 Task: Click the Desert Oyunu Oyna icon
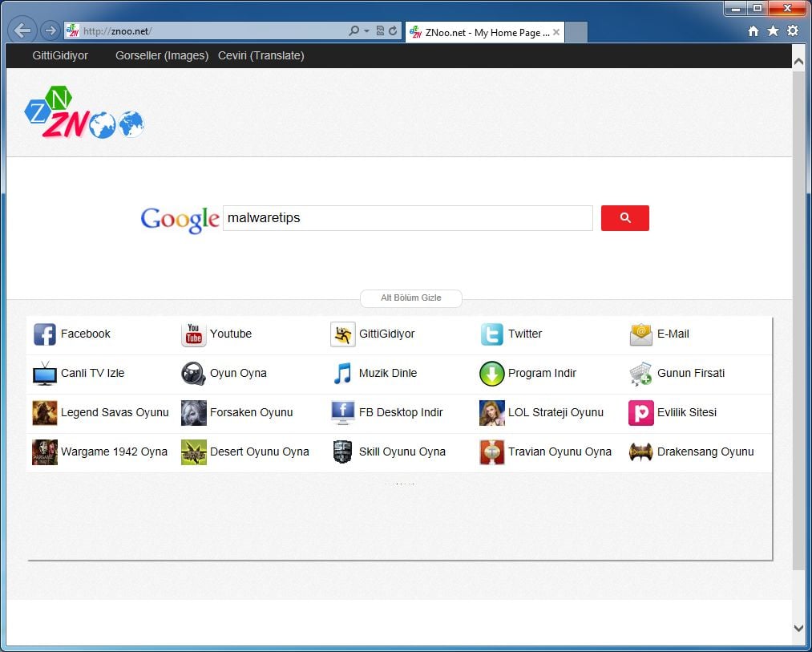194,452
